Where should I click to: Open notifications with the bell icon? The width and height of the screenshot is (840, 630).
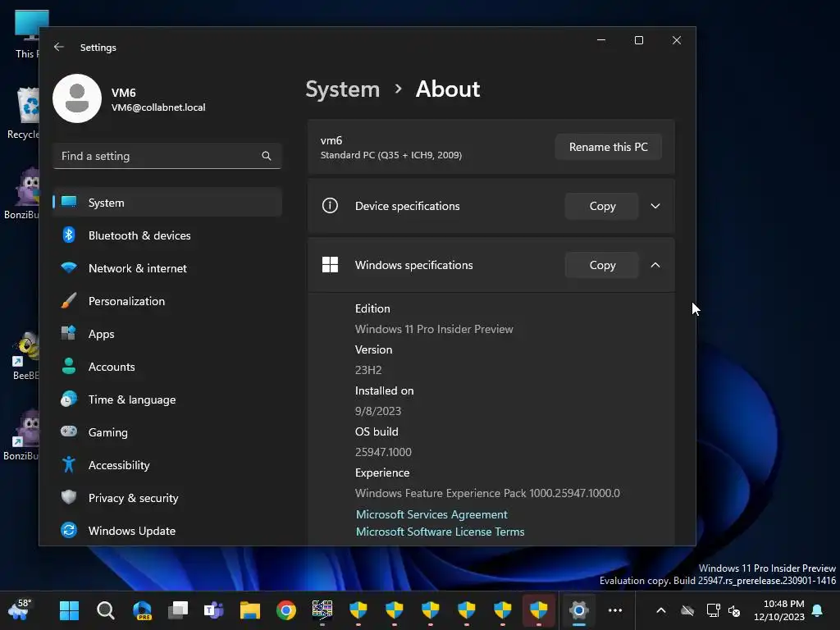coord(818,610)
